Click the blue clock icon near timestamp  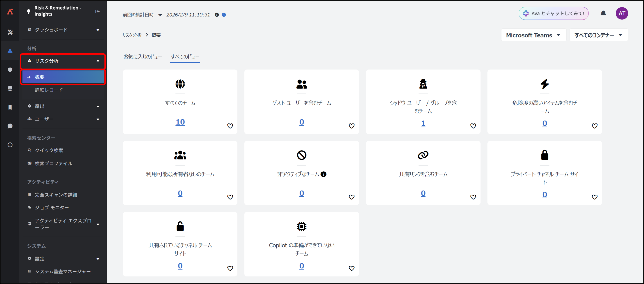[224, 15]
